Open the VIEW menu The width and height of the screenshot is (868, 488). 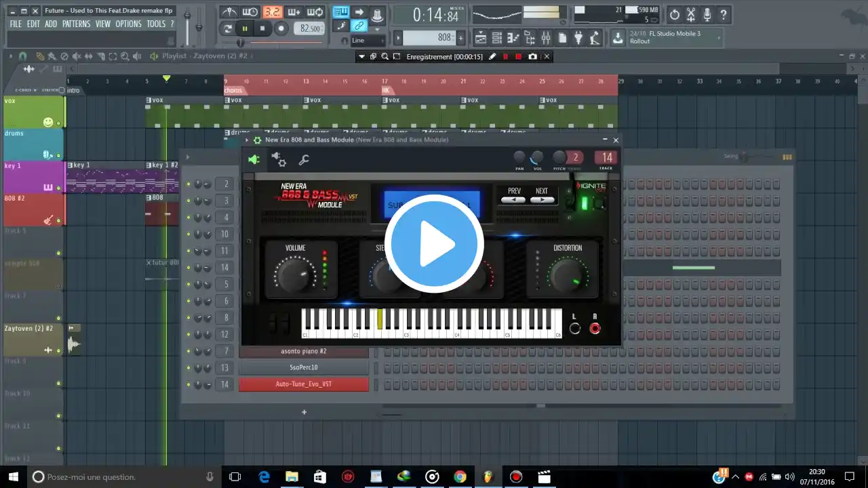tap(103, 24)
